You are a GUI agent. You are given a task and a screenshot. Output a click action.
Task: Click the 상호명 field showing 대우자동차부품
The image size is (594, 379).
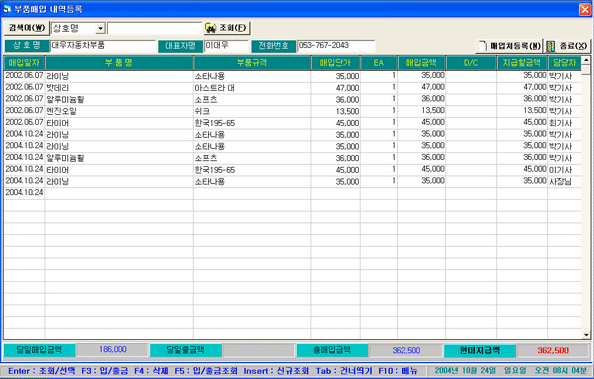pyautogui.click(x=103, y=46)
